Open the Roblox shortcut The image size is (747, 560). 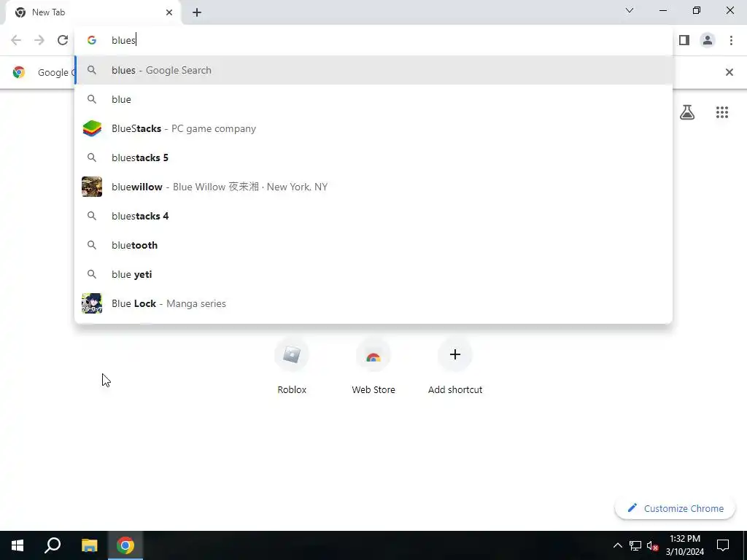(292, 366)
